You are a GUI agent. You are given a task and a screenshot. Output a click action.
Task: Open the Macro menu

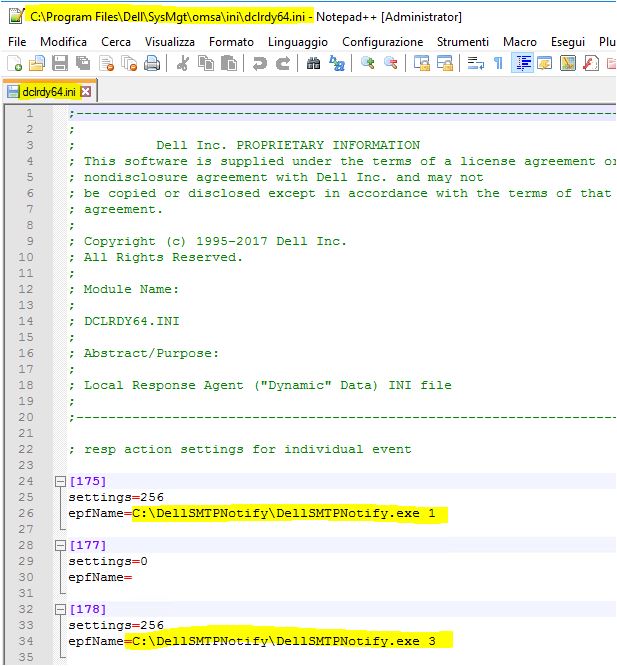coord(520,42)
